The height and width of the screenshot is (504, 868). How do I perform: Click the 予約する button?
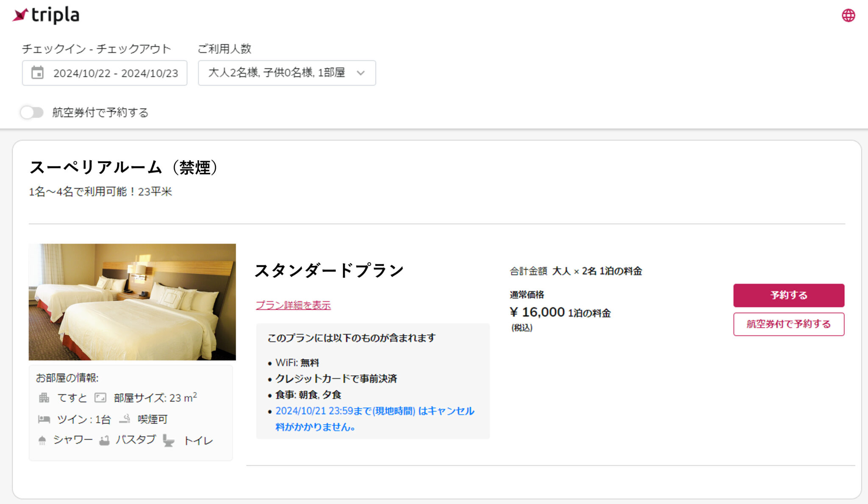tap(789, 295)
